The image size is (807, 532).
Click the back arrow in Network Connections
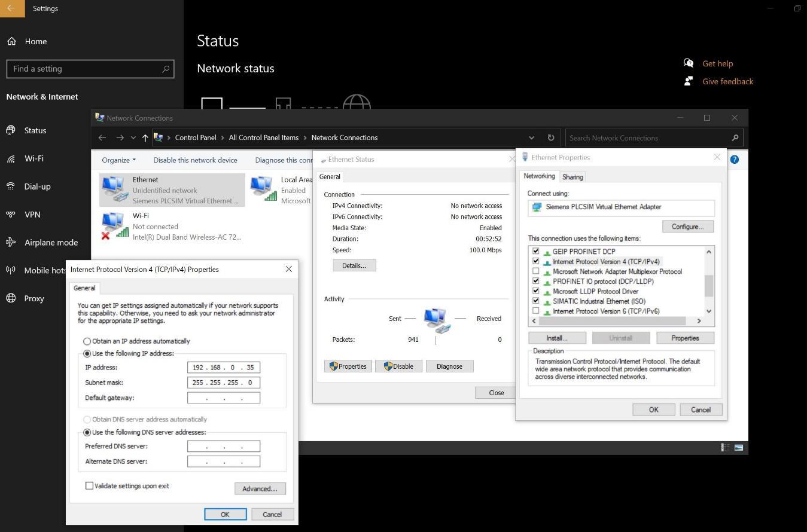tap(102, 137)
